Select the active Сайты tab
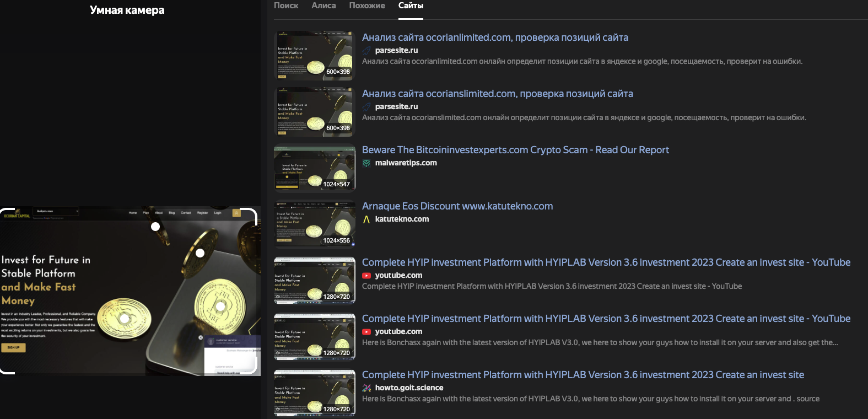The height and width of the screenshot is (419, 868). [x=411, y=6]
